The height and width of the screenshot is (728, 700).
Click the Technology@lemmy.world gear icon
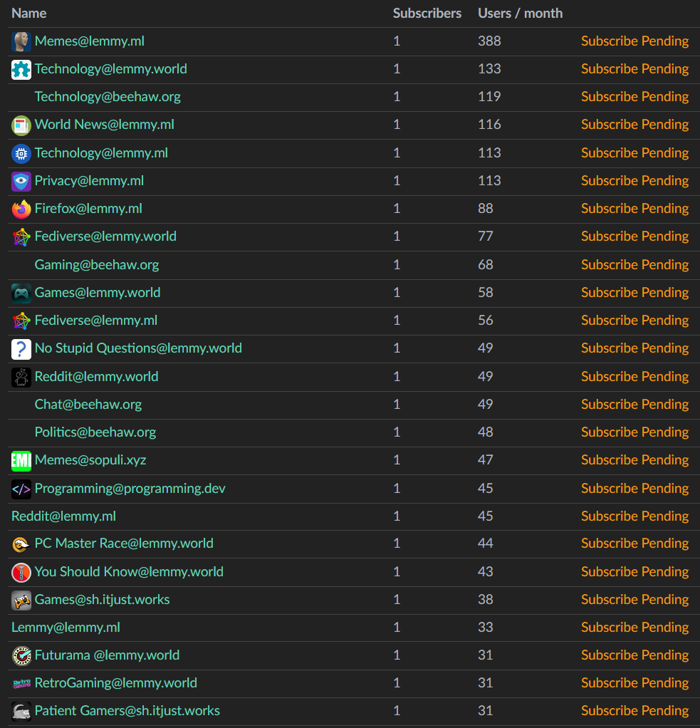click(21, 70)
